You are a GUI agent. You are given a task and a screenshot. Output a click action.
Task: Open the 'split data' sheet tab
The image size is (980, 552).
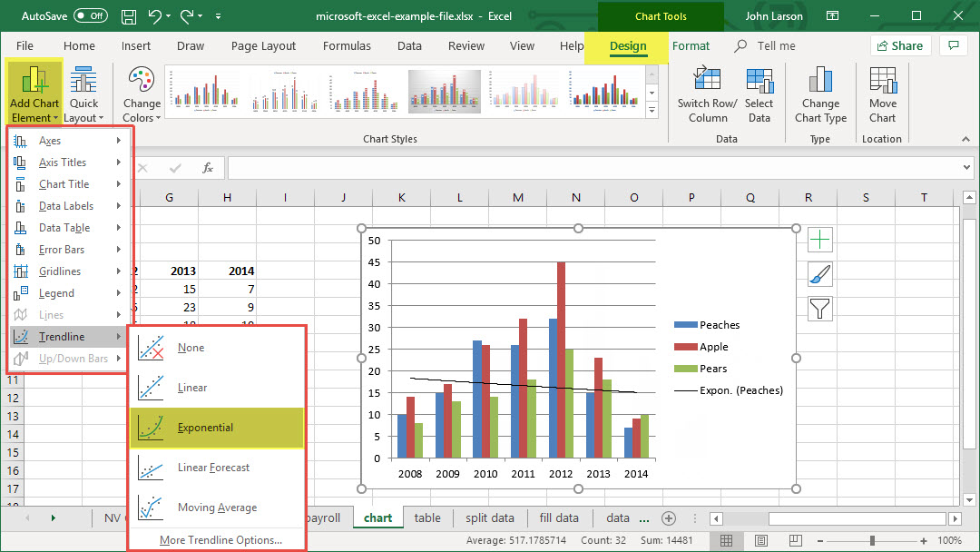489,518
